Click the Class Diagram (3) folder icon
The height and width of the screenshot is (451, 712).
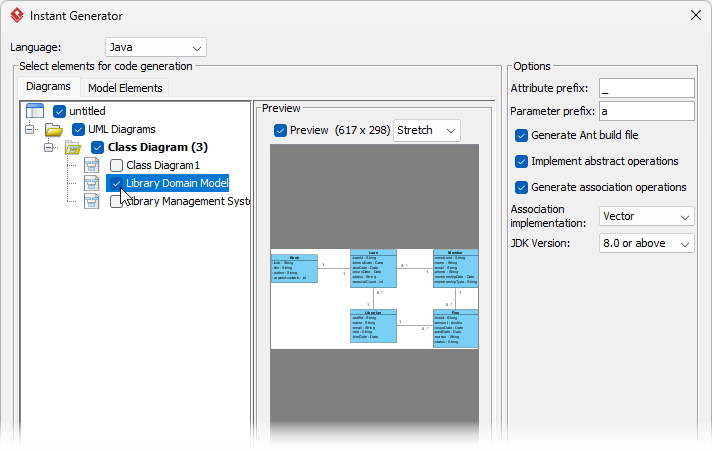click(x=73, y=148)
